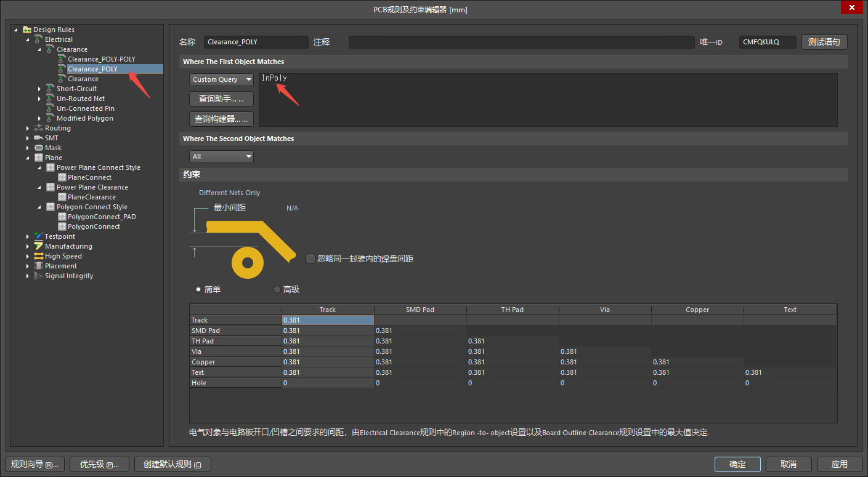Screen dimensions: 868x477
Task: Open the Custom Query scope dropdown
Action: coord(222,79)
